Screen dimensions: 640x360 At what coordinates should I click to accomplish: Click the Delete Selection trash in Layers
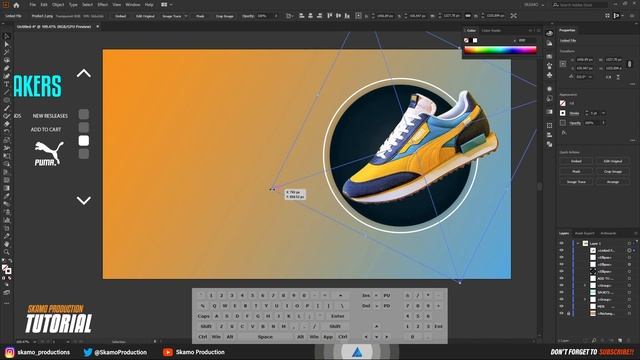coord(629,340)
